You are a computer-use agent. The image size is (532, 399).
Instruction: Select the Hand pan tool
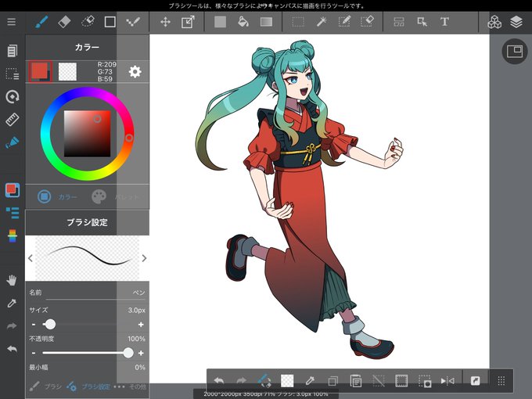coord(12,281)
